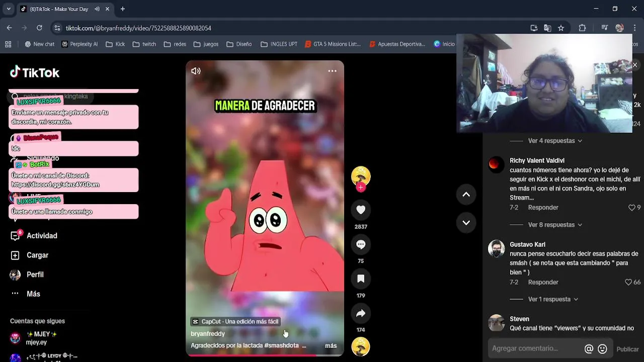644x362 pixels.
Task: Bookmark this page with the star icon
Action: pos(561,28)
